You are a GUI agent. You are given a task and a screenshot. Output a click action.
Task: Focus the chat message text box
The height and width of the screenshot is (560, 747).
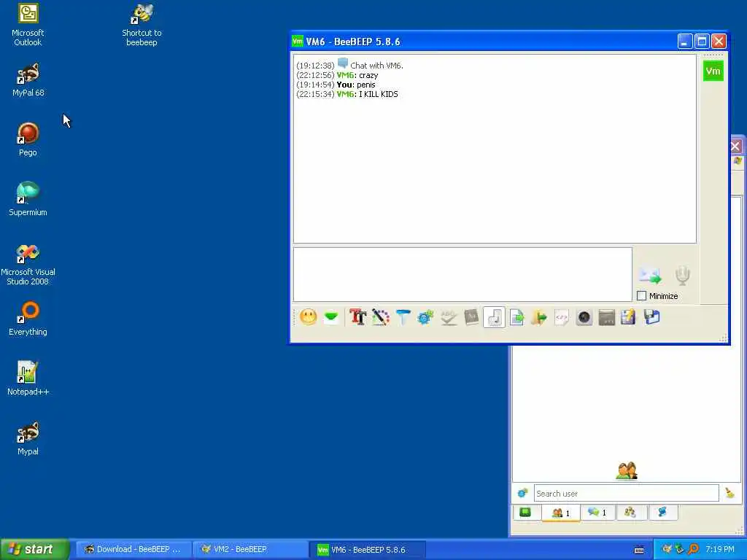(462, 274)
